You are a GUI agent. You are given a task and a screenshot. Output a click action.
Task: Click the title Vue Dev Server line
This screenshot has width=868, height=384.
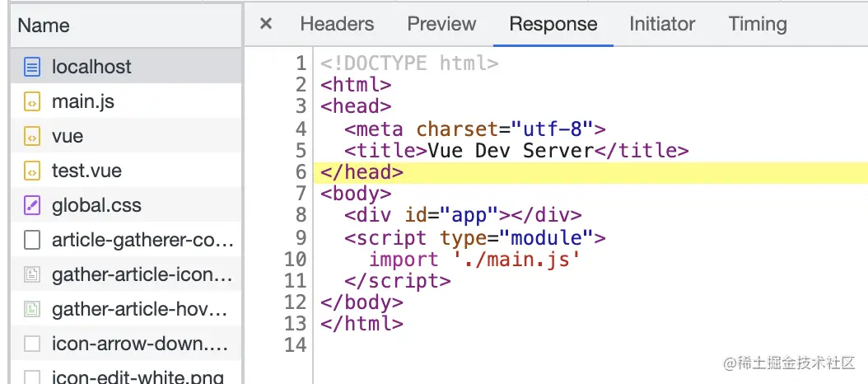pyautogui.click(x=516, y=150)
